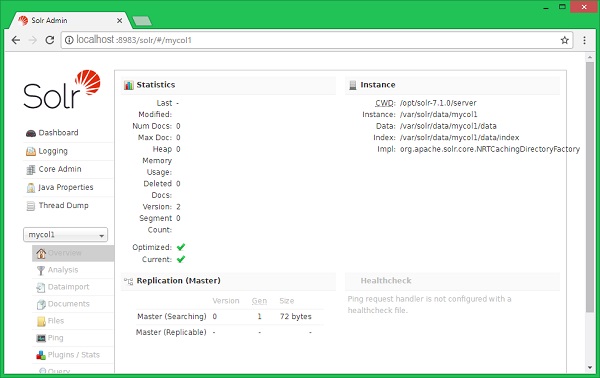Open Java Properties
The height and width of the screenshot is (378, 600).
pos(65,187)
